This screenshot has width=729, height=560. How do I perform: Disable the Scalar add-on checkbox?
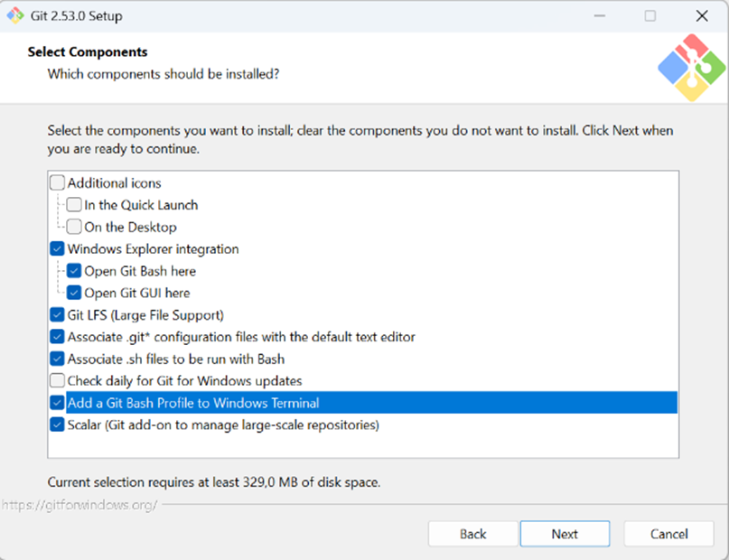click(x=57, y=425)
